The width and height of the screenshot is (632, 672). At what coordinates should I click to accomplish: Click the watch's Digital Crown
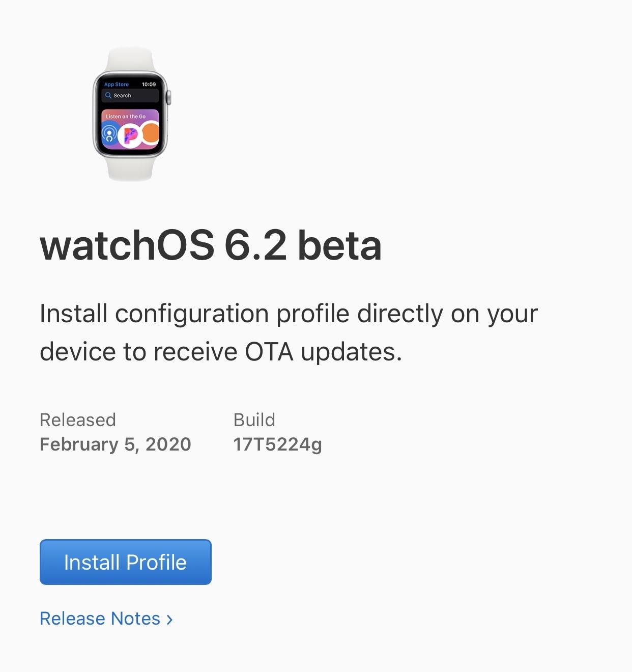(x=169, y=97)
